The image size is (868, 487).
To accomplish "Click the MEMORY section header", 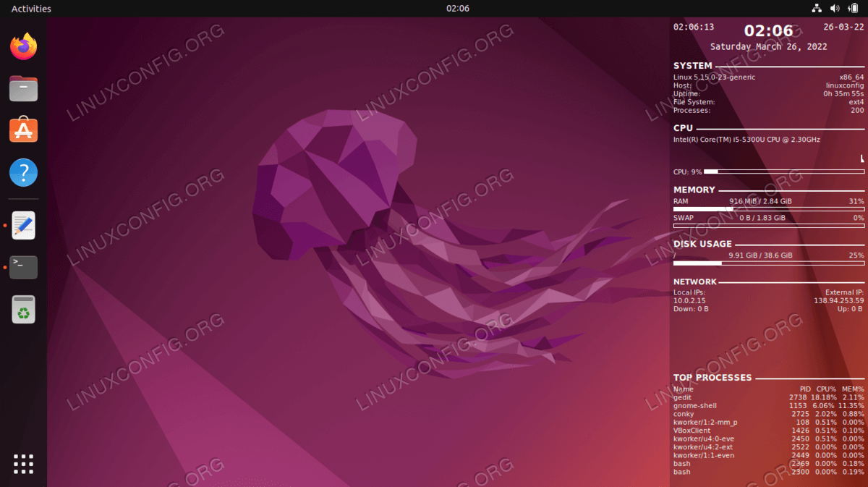I will pos(694,190).
